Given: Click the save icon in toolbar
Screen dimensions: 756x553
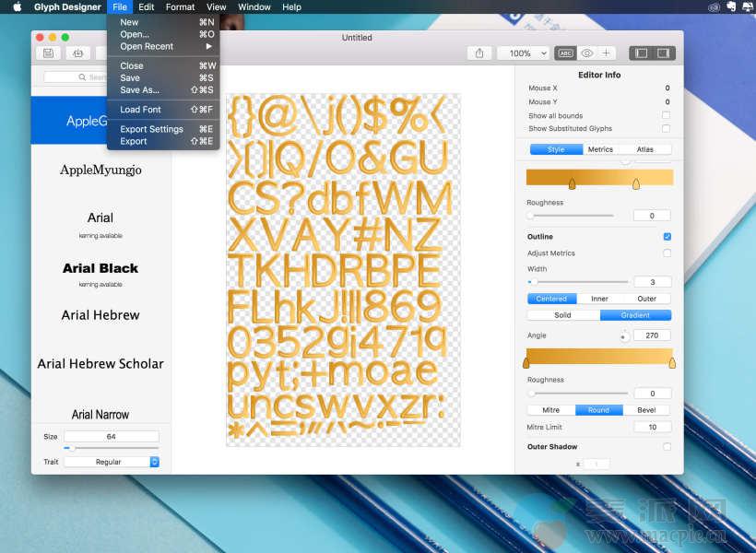Looking at the screenshot, I should (48, 53).
